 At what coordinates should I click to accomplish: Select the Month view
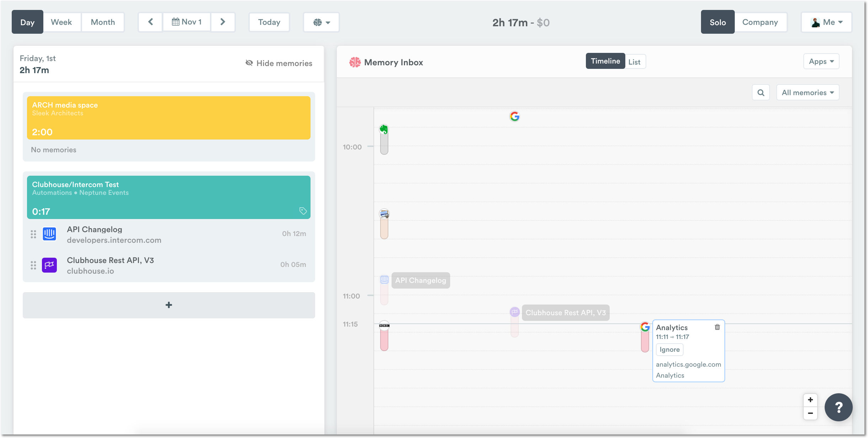point(103,22)
